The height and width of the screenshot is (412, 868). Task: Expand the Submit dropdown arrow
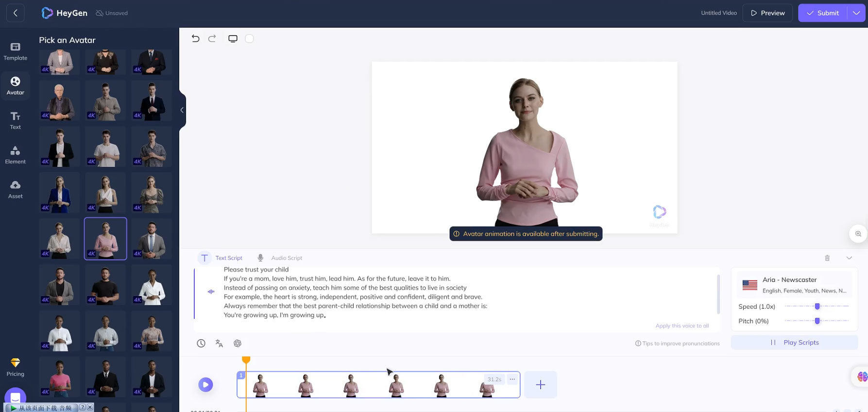pos(856,13)
